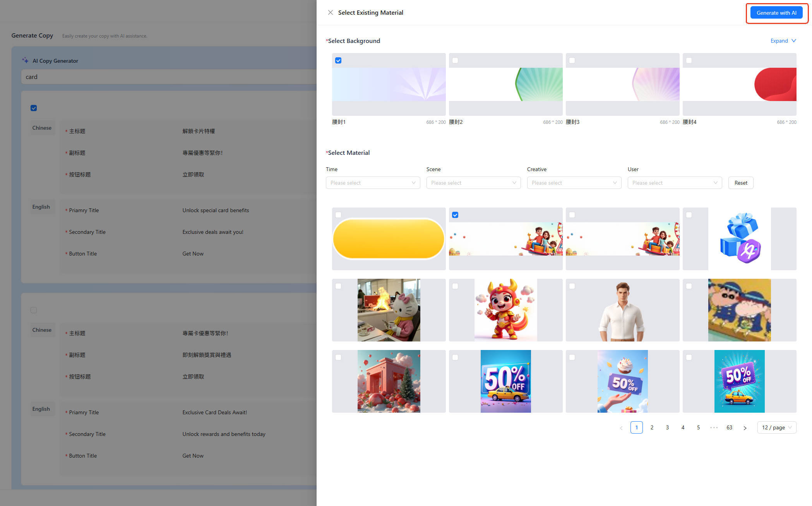
Task: Open the Creative filter dropdown
Action: (x=574, y=183)
